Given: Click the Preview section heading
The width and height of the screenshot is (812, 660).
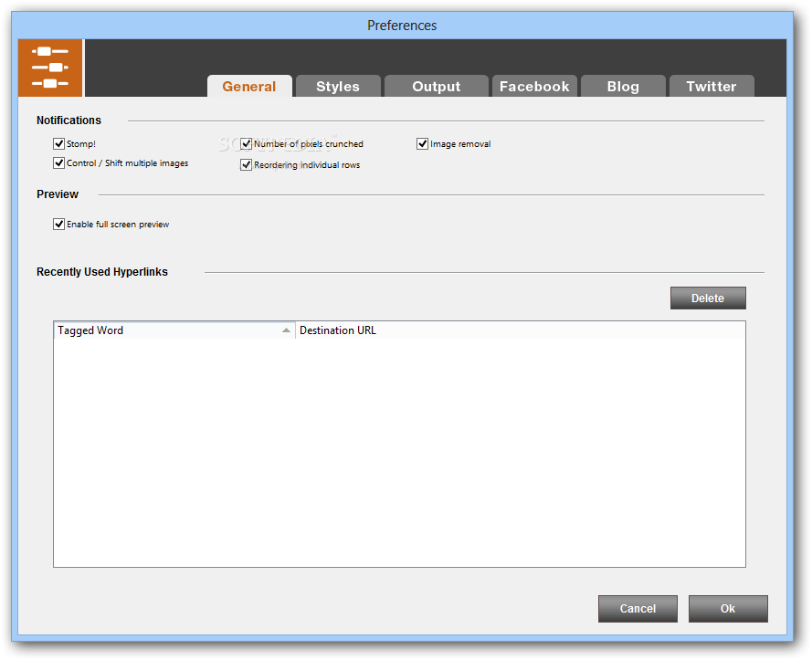Looking at the screenshot, I should 58,194.
